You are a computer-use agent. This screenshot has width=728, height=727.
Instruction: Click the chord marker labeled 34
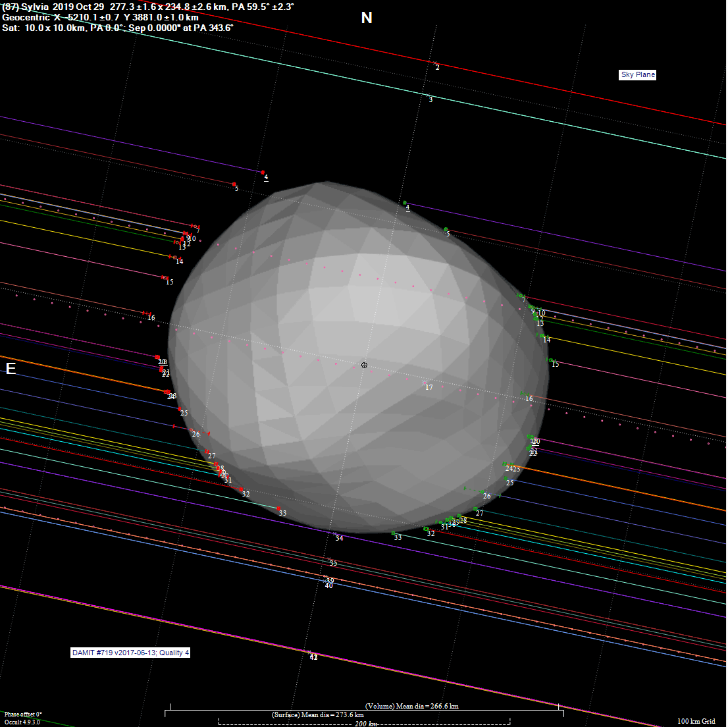pyautogui.click(x=335, y=533)
